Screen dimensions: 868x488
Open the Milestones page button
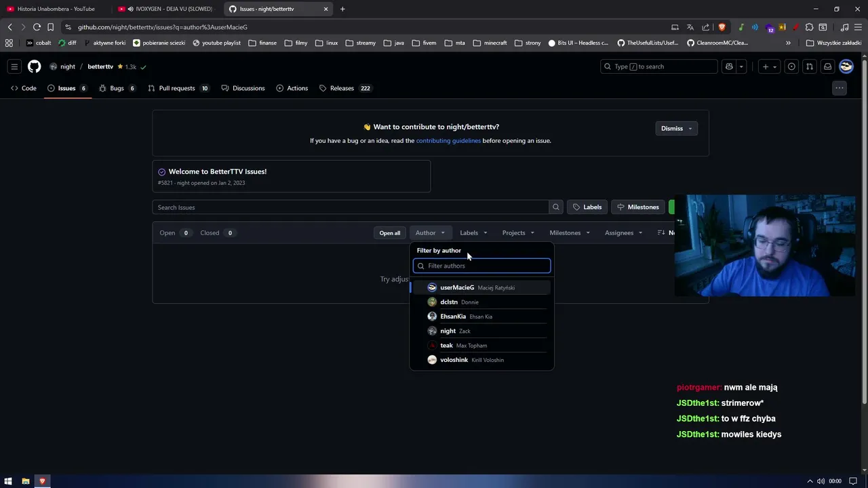[638, 207]
